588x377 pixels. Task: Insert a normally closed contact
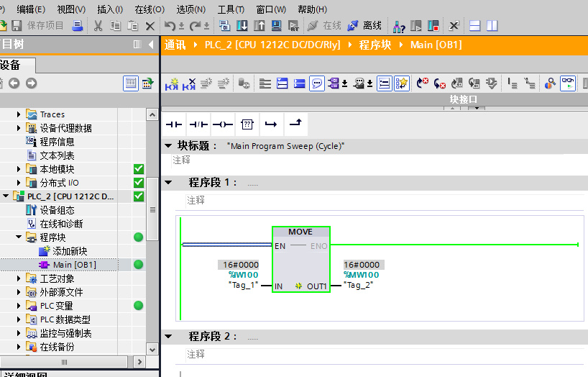198,124
